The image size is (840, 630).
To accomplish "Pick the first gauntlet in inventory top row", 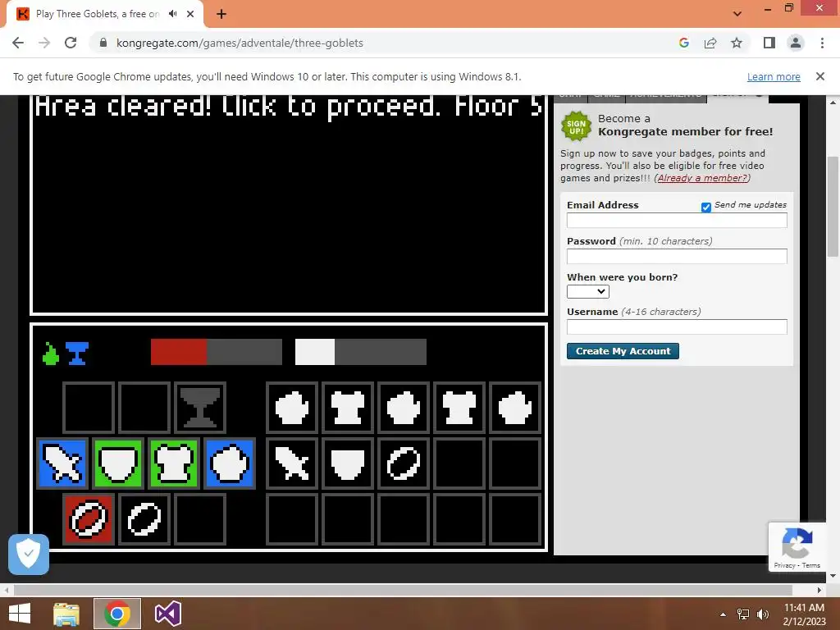I will [x=292, y=408].
